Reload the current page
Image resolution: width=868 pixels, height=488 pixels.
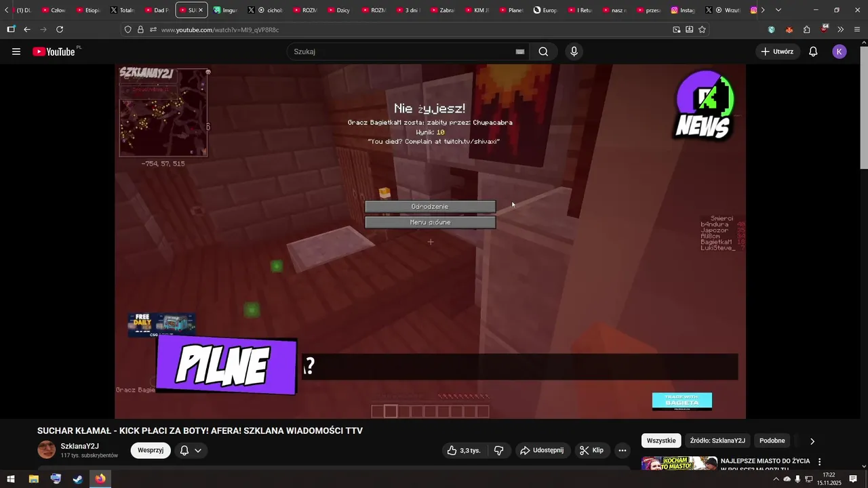click(60, 29)
